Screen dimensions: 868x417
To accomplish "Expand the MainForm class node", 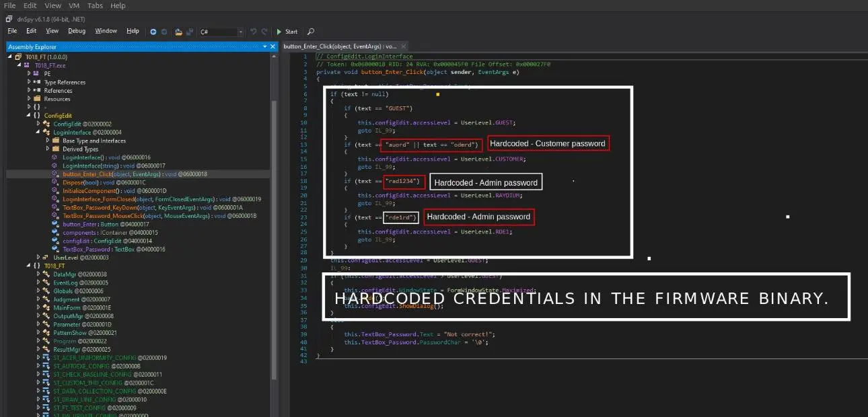I will (x=38, y=307).
